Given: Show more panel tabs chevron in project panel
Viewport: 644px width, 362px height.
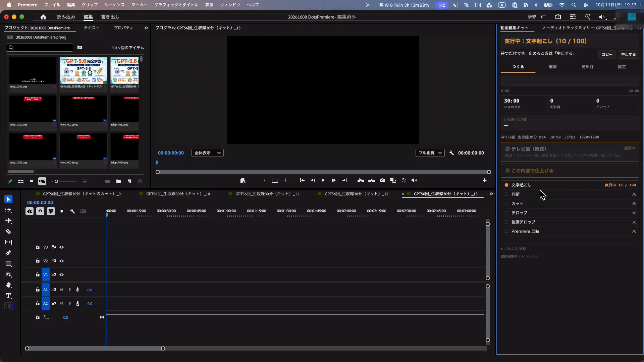Looking at the screenshot, I should click(146, 28).
